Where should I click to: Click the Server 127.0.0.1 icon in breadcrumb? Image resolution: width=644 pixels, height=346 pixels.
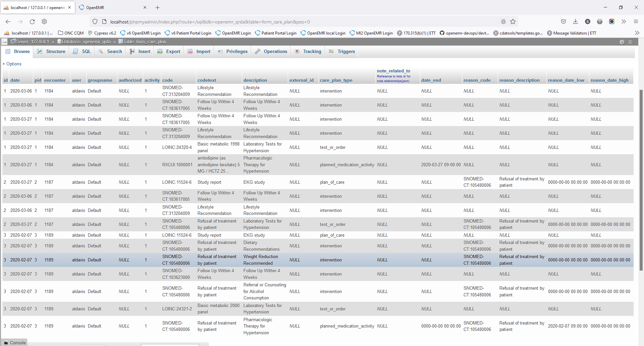(13, 42)
